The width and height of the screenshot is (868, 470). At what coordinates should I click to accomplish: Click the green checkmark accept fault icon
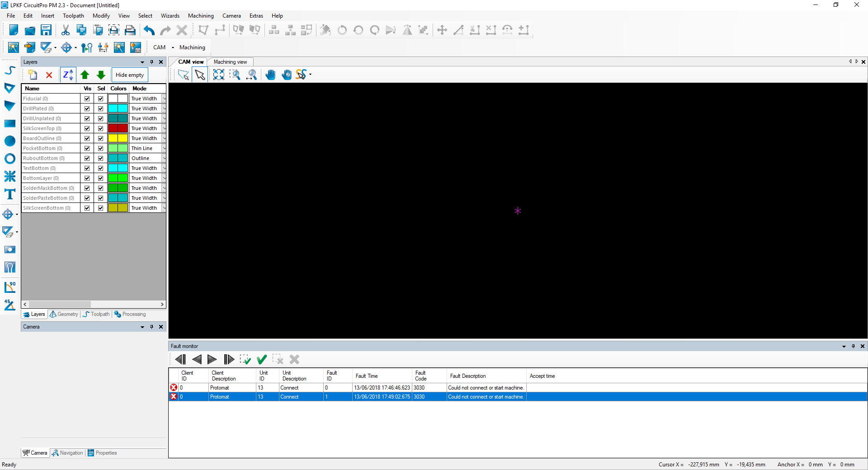262,359
